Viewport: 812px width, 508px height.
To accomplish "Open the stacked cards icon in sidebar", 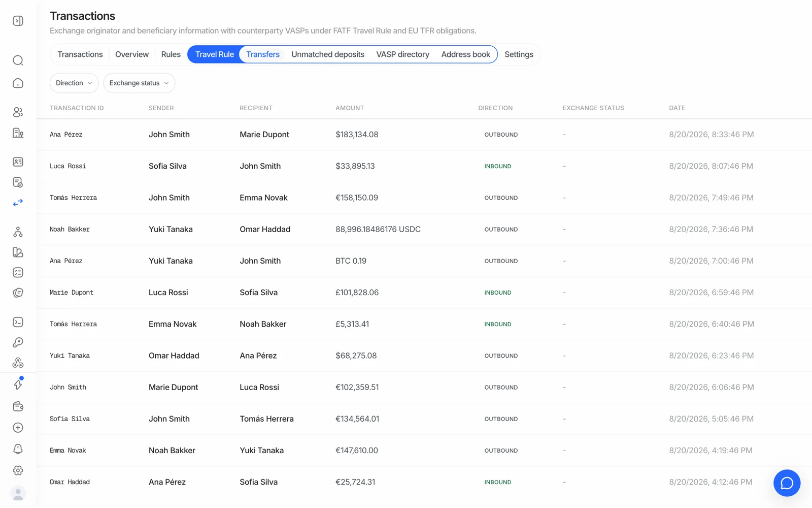I will [18, 293].
